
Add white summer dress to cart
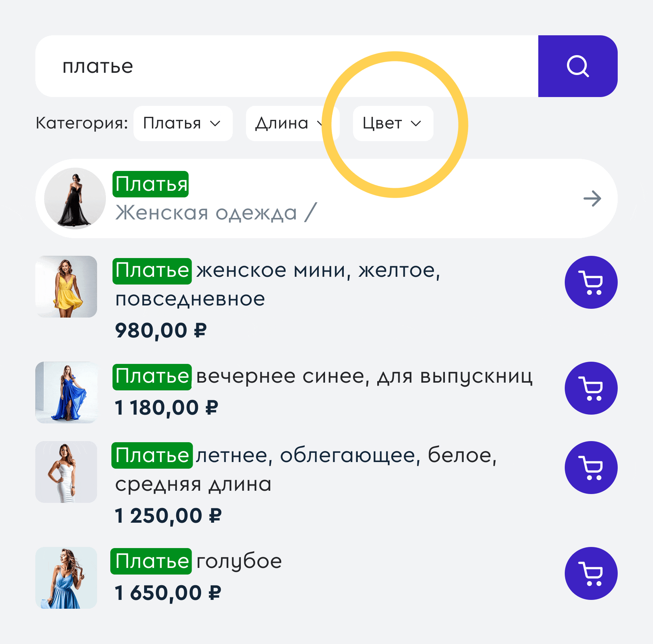590,468
